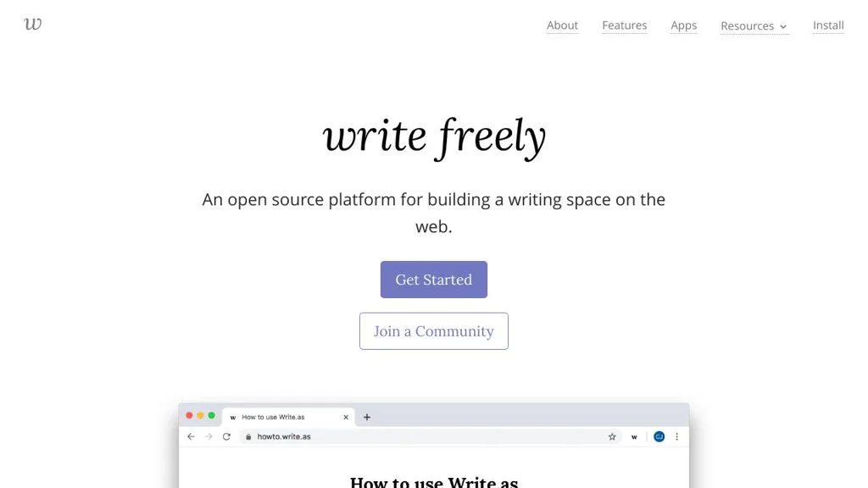This screenshot has height=488, width=868.
Task: Click the Join a Community button
Action: click(x=433, y=331)
